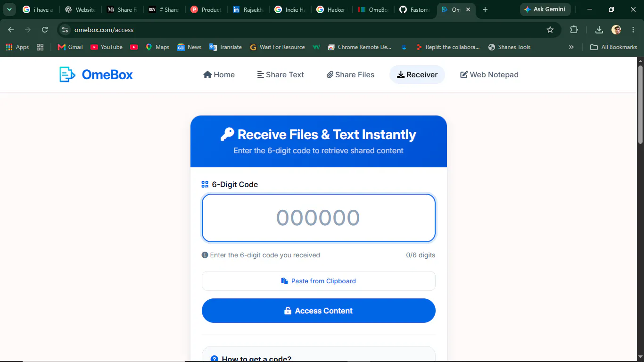Close the active OmeBox tab
Screen dimensions: 644x362
tap(468, 9)
